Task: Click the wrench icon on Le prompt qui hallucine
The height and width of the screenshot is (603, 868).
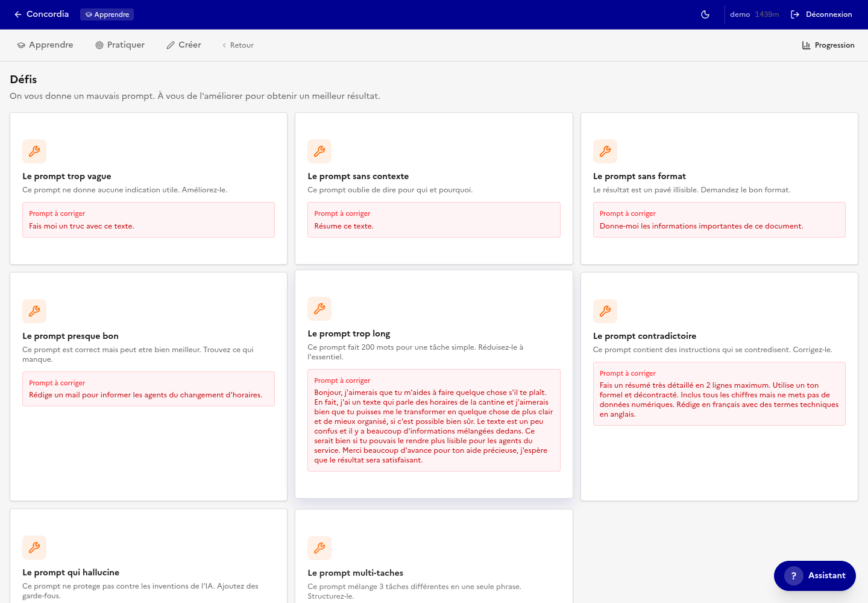Action: coord(34,548)
